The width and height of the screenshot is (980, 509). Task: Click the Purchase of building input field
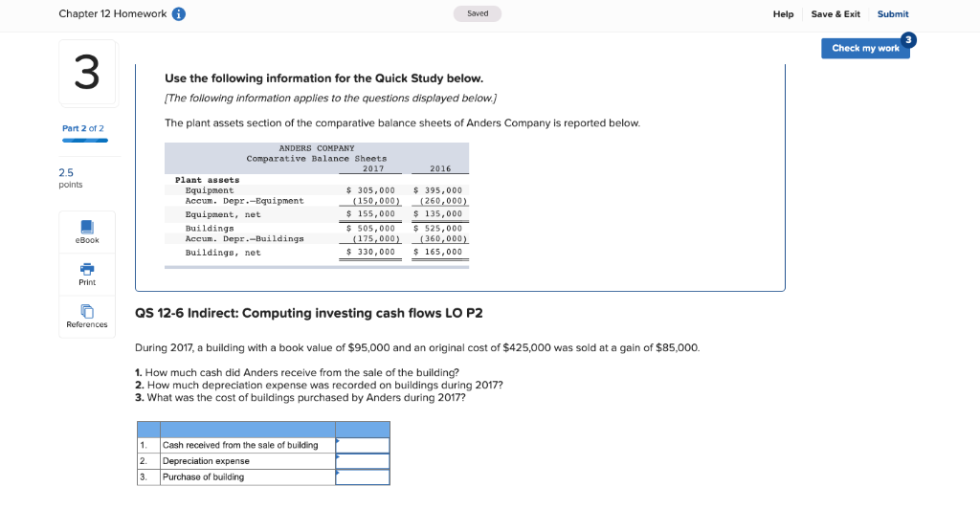pyautogui.click(x=363, y=476)
